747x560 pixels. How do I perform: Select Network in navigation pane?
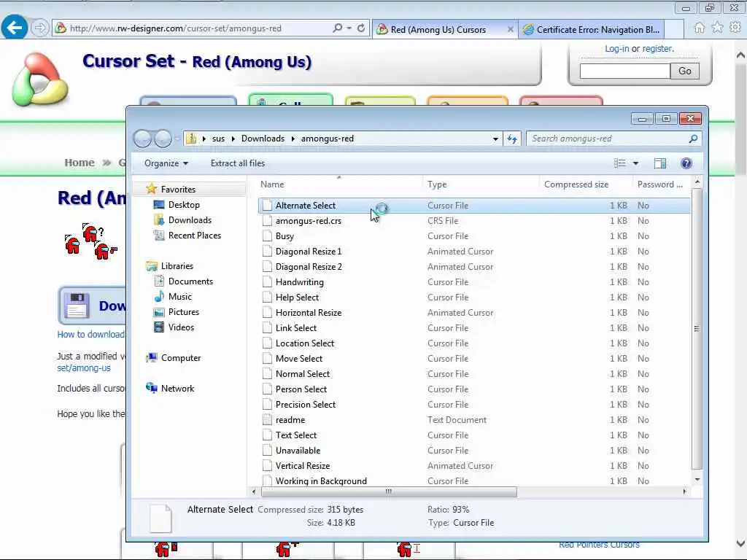click(x=177, y=389)
